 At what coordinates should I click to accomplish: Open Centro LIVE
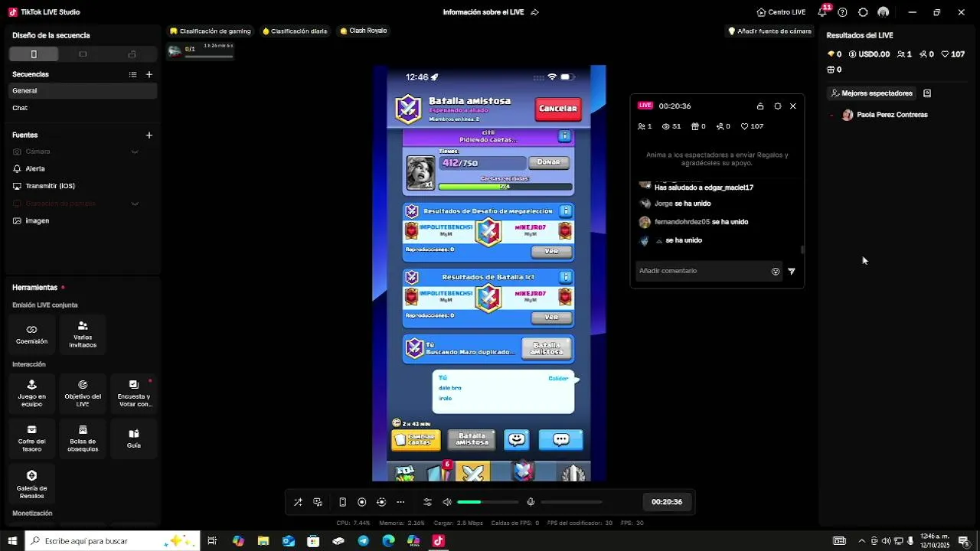[781, 12]
